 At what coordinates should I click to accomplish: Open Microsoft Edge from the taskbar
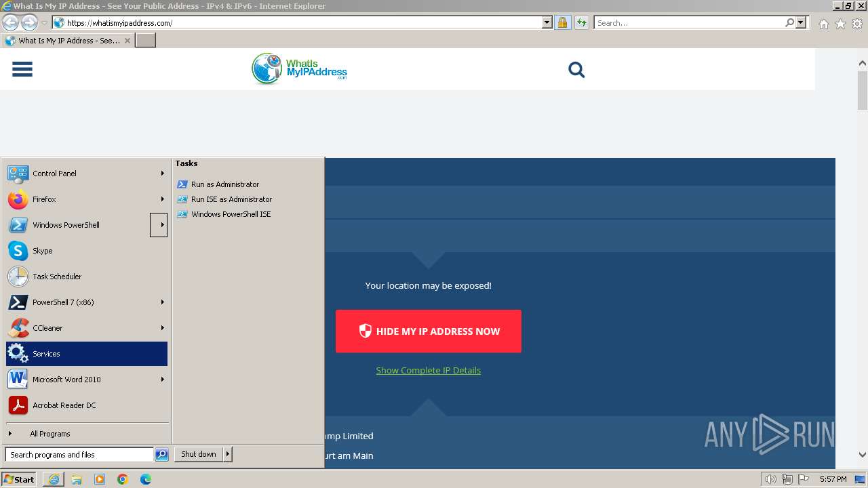point(146,479)
